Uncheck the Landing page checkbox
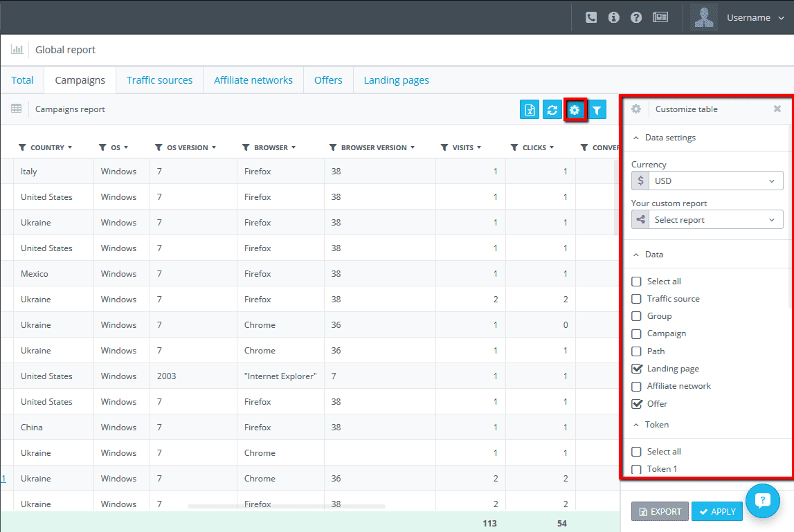 [x=637, y=369]
